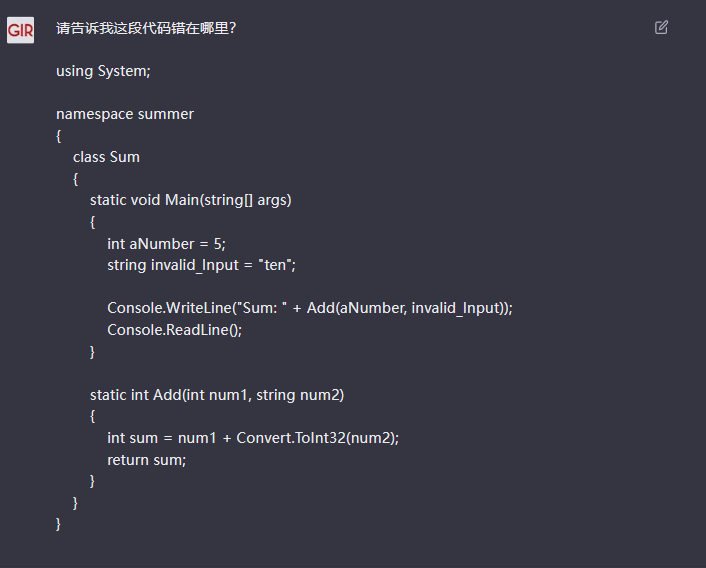The height and width of the screenshot is (568, 706).
Task: Click the 'using System;' line
Action: pyautogui.click(x=103, y=71)
